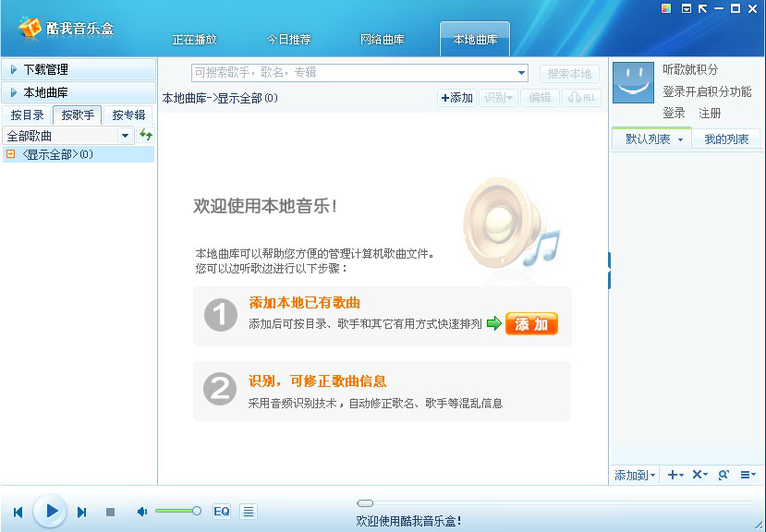Toggle the lyrics list icon
Screen dimensions: 766x532
pyautogui.click(x=249, y=512)
